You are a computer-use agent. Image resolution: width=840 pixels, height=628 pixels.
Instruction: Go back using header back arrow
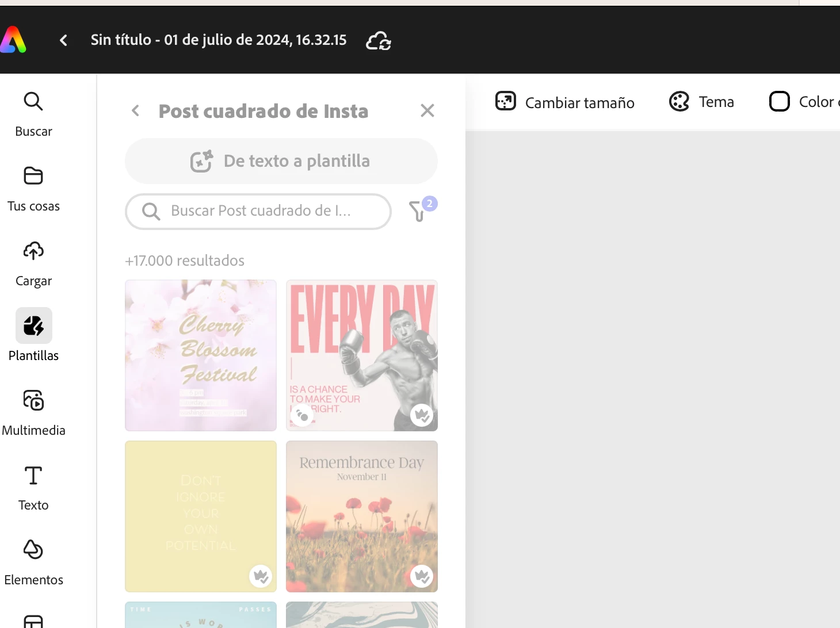point(64,40)
